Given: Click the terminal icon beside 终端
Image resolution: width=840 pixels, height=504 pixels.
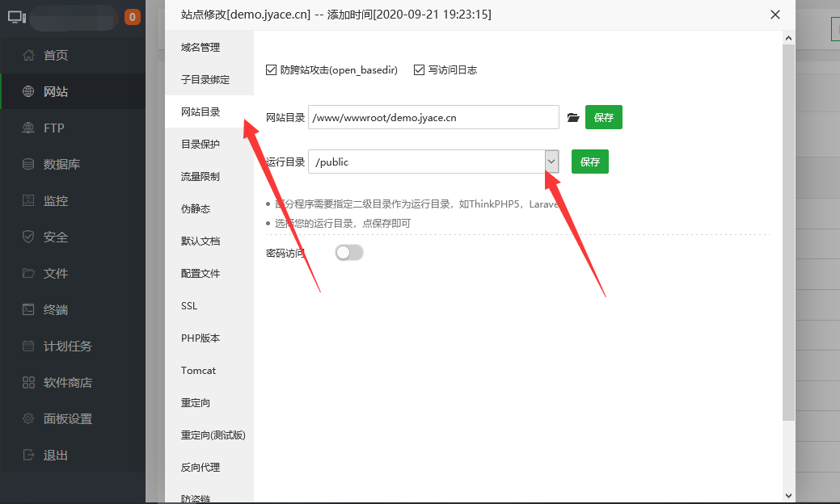Looking at the screenshot, I should (28, 310).
